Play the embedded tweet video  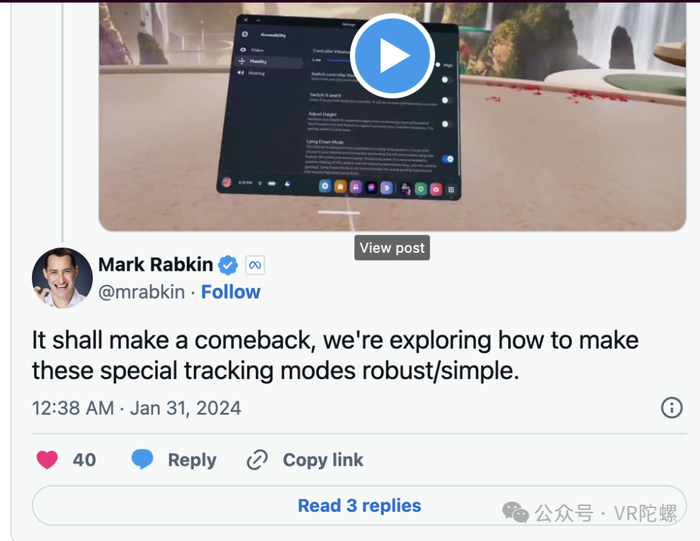[392, 56]
